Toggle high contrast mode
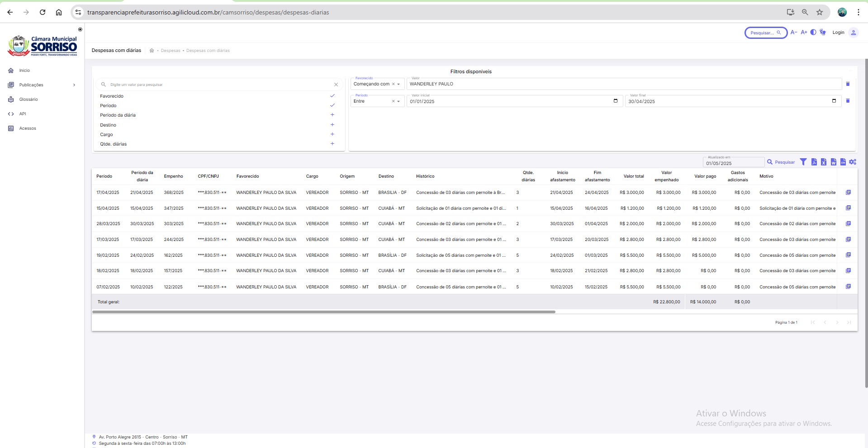868x448 pixels. click(813, 33)
